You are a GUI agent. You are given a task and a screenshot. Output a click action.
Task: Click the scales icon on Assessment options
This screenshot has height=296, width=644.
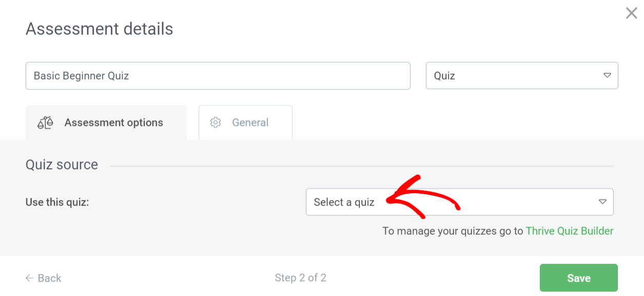(x=46, y=123)
